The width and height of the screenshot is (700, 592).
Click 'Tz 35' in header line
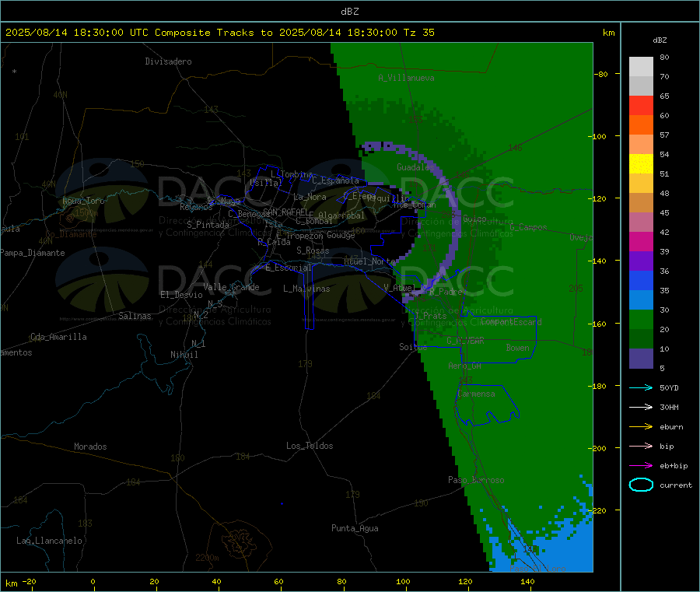pyautogui.click(x=418, y=33)
